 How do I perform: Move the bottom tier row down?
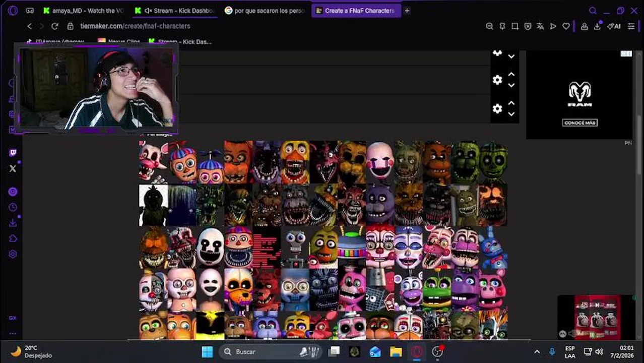click(x=511, y=114)
